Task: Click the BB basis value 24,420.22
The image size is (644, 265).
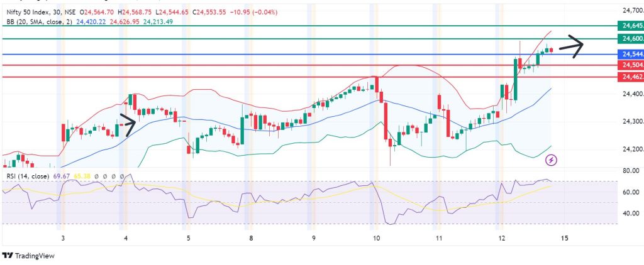Action: tap(91, 22)
